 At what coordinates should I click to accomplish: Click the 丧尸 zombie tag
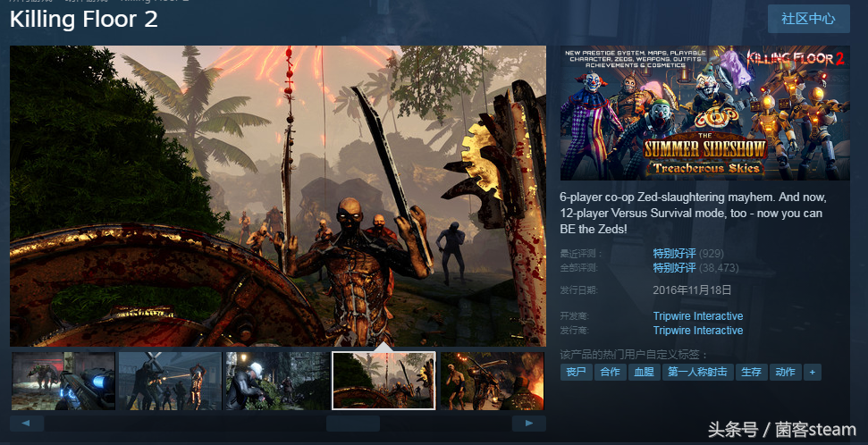click(577, 372)
